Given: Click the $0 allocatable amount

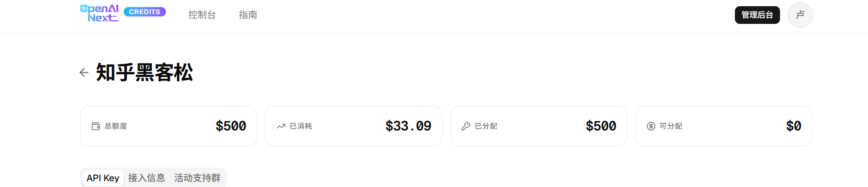Looking at the screenshot, I should click(x=794, y=126).
